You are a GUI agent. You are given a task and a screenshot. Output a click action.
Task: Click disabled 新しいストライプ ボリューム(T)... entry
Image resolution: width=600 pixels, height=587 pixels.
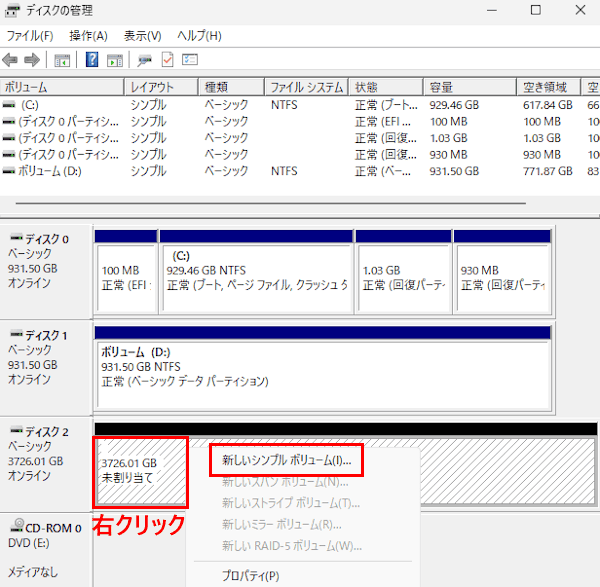click(291, 503)
